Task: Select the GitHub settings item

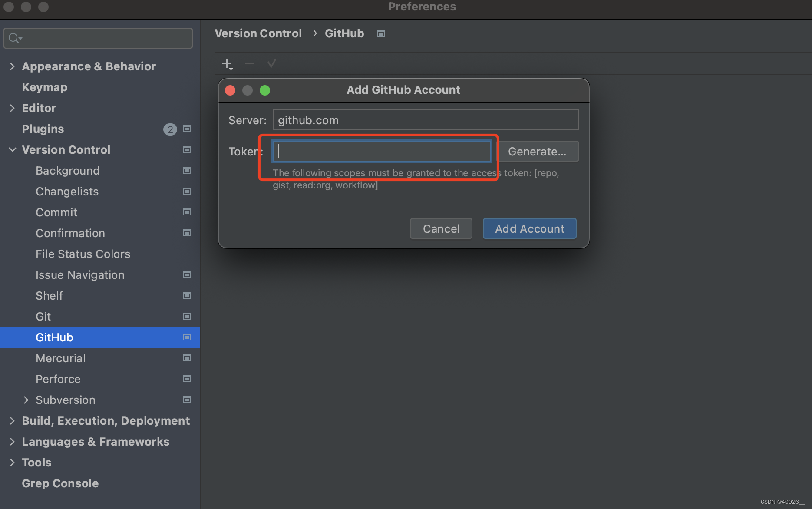Action: [x=100, y=337]
